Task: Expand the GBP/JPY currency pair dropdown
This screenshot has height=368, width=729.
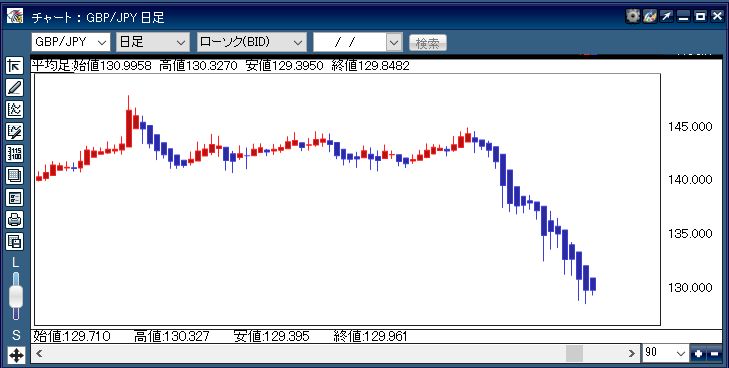Action: [x=71, y=42]
